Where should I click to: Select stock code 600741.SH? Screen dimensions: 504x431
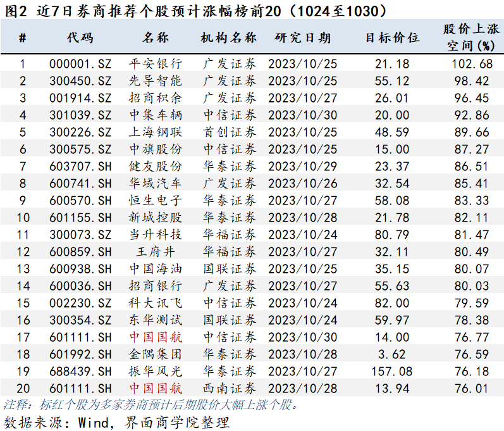[80, 184]
